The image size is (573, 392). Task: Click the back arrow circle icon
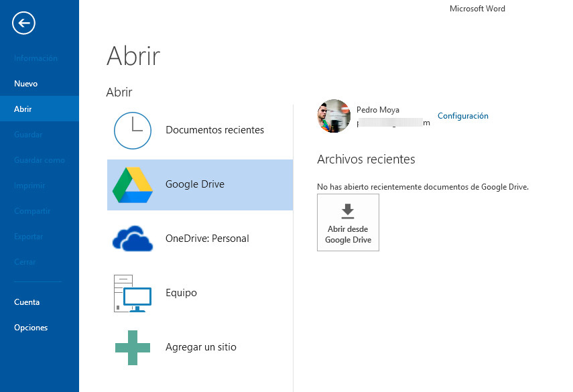23,23
